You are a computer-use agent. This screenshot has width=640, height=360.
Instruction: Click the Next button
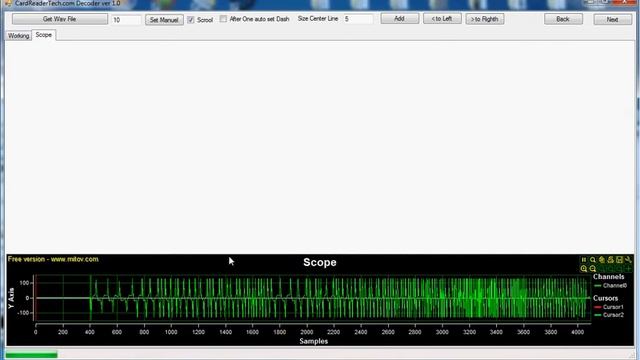(613, 20)
